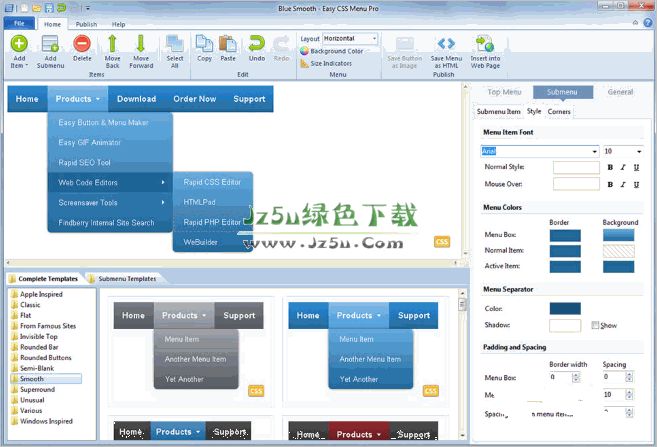Toggle Mouse Over italic

[x=623, y=184]
